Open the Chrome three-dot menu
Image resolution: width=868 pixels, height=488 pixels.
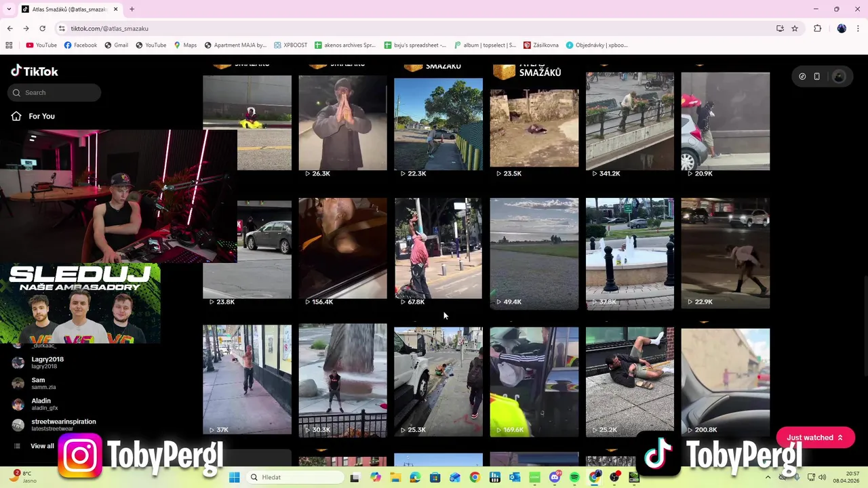858,28
